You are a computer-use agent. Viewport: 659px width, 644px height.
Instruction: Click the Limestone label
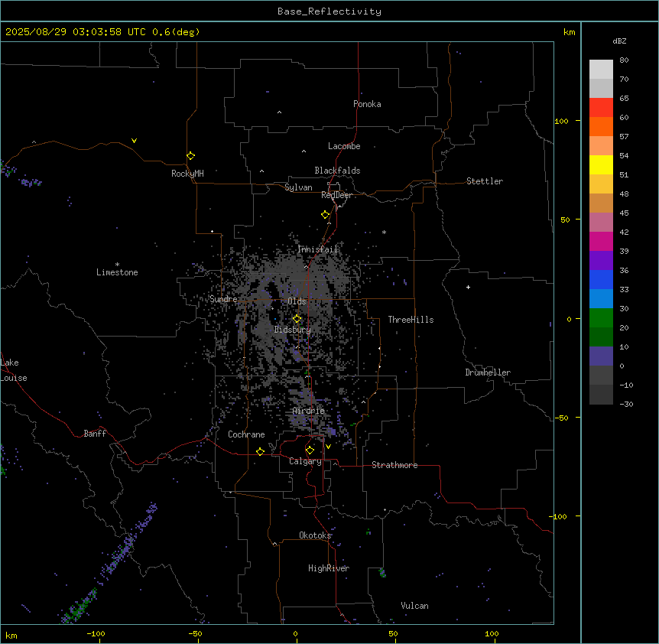(117, 272)
